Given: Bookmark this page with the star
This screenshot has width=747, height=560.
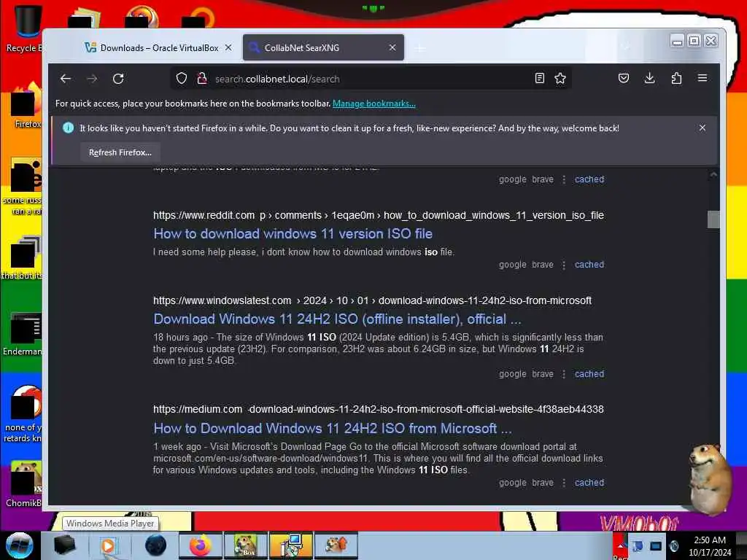Looking at the screenshot, I should [560, 78].
